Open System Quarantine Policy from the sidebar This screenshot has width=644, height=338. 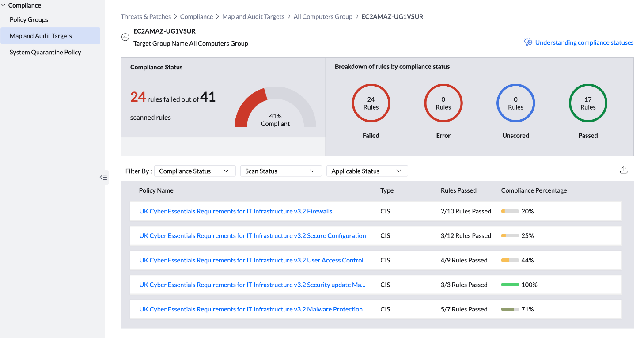45,52
